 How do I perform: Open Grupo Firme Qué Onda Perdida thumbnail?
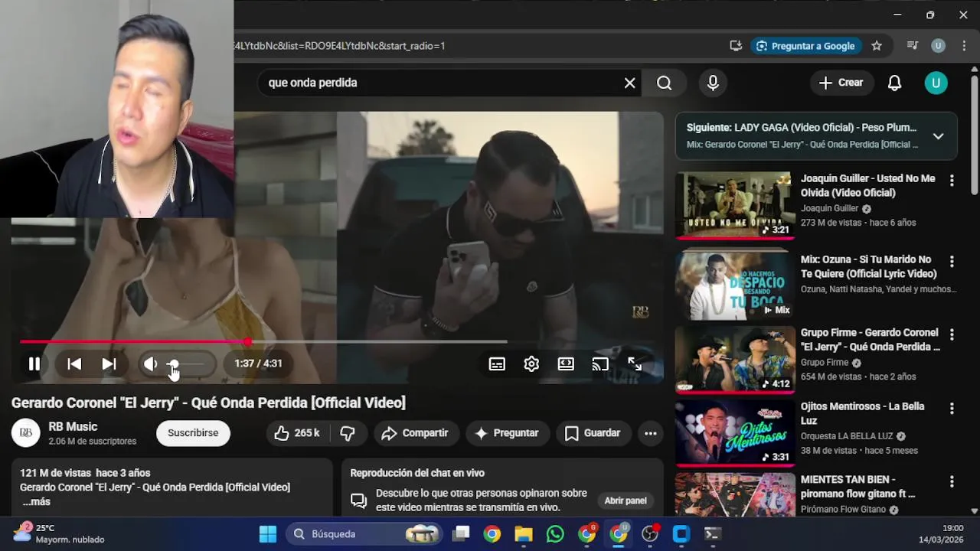735,360
